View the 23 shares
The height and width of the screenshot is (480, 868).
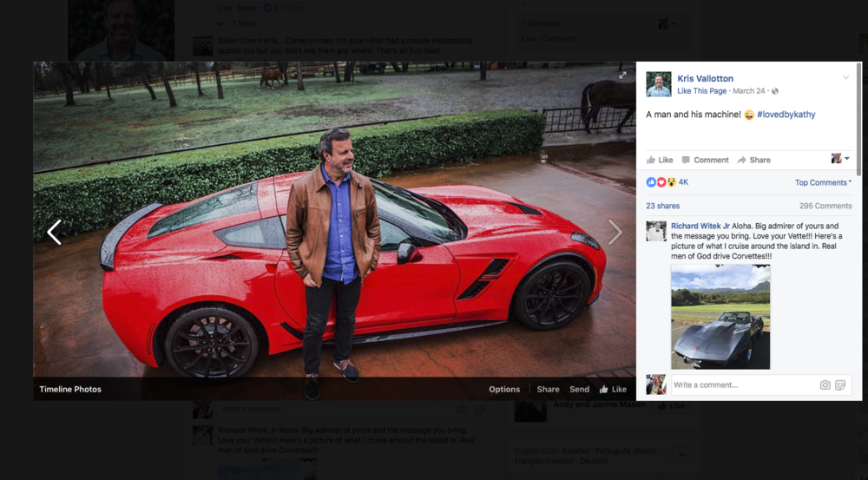click(662, 206)
